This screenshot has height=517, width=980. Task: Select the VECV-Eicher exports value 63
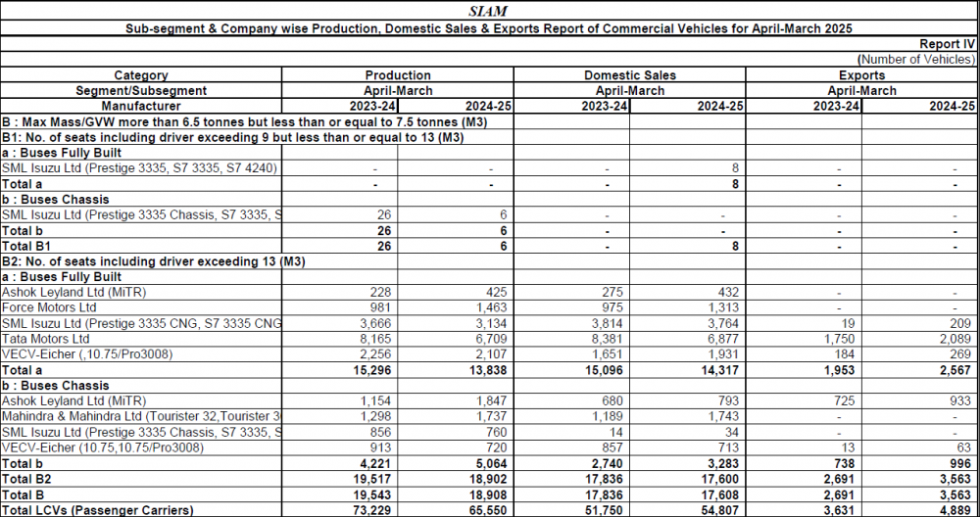tap(964, 447)
